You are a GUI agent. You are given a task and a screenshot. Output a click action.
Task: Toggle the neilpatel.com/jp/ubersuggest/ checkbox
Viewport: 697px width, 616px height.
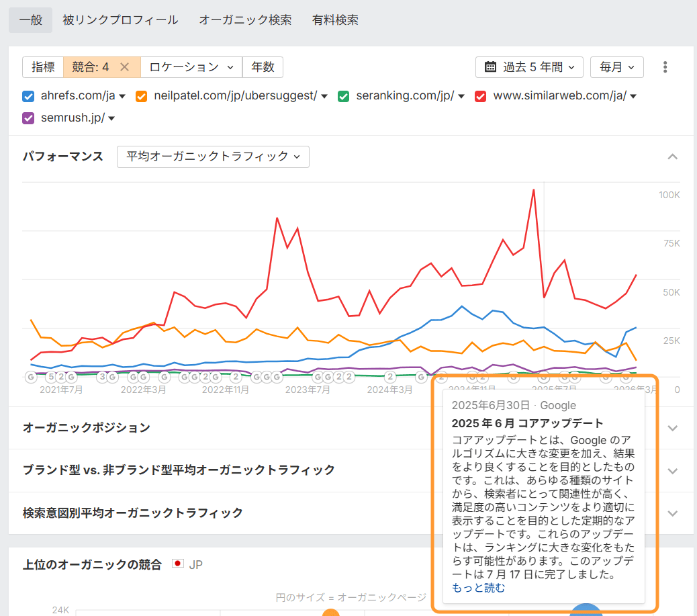tap(142, 96)
